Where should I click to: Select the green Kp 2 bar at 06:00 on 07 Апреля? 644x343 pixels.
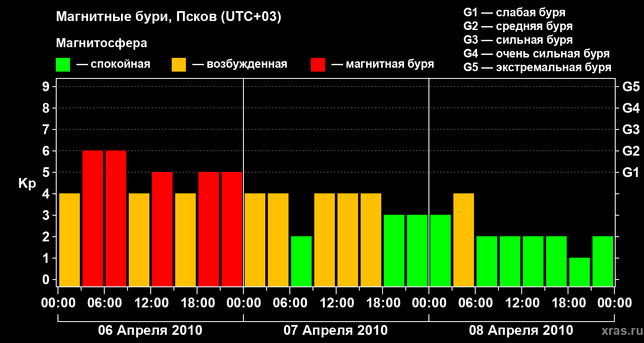pyautogui.click(x=301, y=261)
